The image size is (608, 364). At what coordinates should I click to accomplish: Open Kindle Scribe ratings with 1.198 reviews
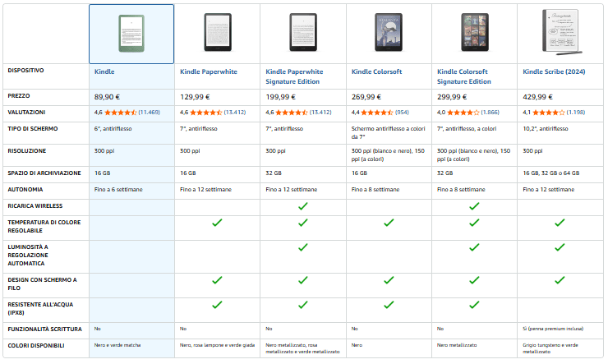tap(548, 113)
